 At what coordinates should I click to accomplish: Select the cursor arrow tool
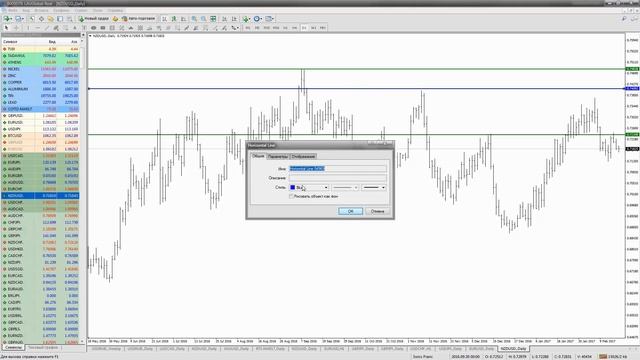point(6,28)
